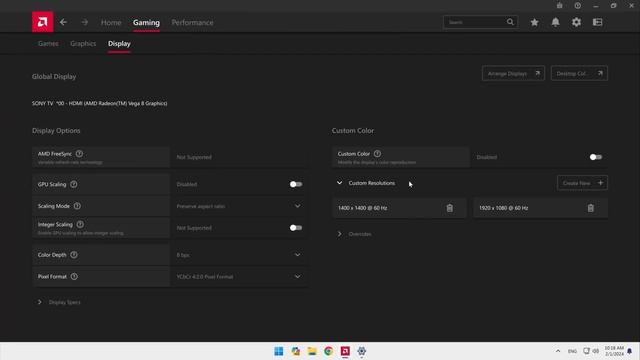Show Integer Scaling help icon
The width and height of the screenshot is (640, 360).
pos(80,224)
